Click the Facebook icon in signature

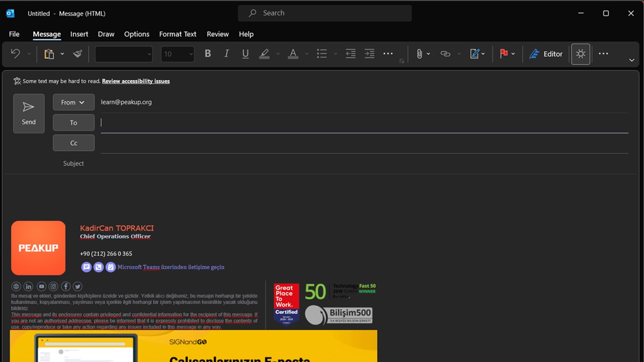[66, 287]
